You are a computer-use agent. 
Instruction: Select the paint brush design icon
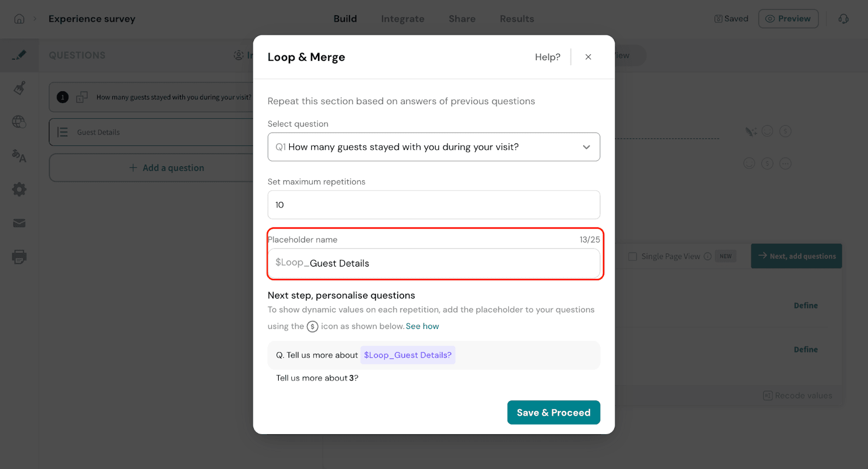20,88
